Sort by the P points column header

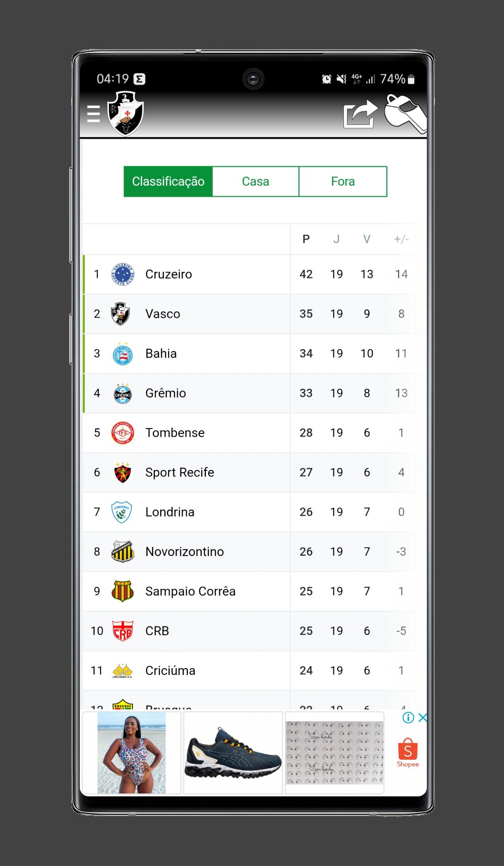click(x=306, y=239)
